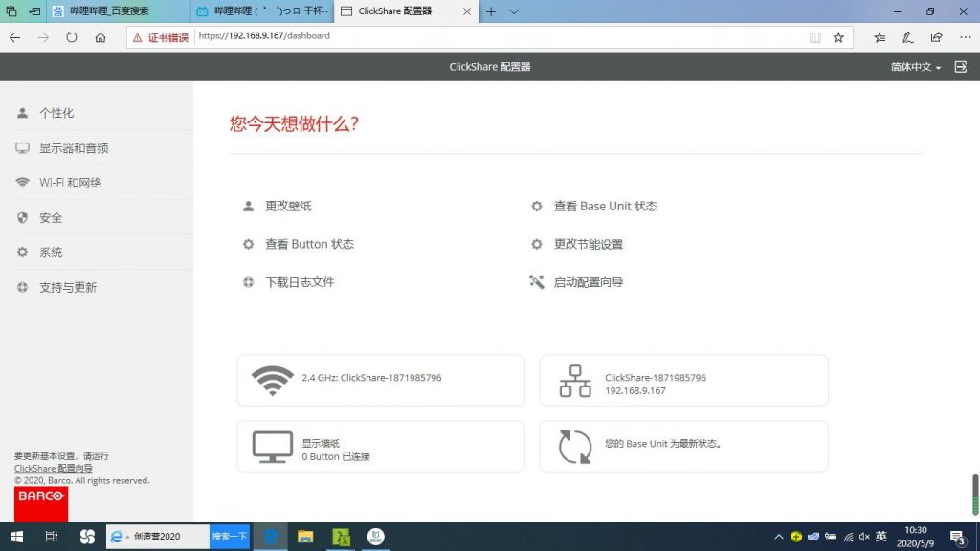Screen dimensions: 980x551
Task: Show hidden system tray icons
Action: (779, 537)
